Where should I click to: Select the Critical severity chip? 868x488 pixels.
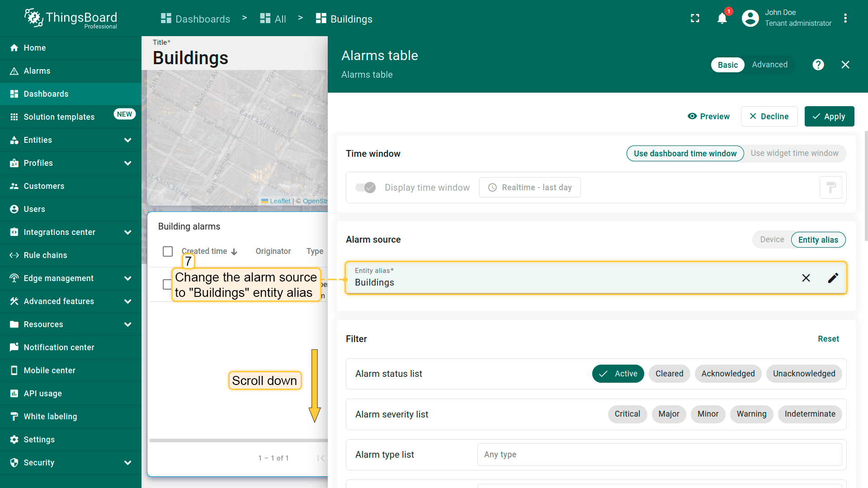[627, 414]
